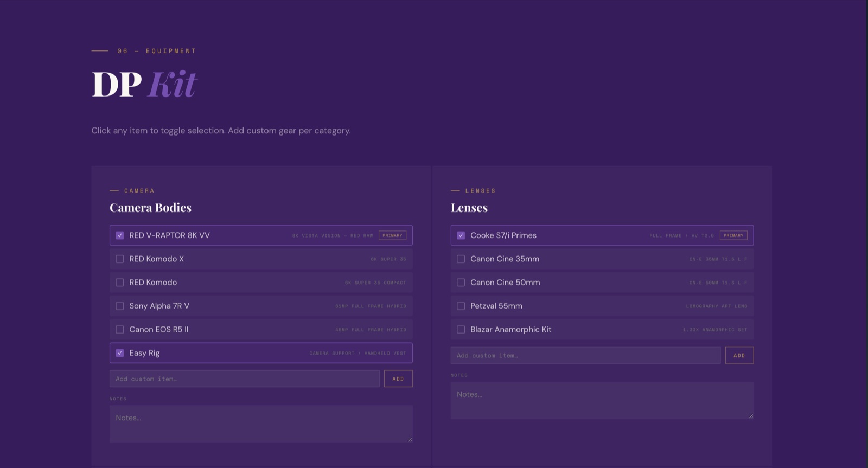
Task: Focus the Lenses custom item field
Action: 585,356
